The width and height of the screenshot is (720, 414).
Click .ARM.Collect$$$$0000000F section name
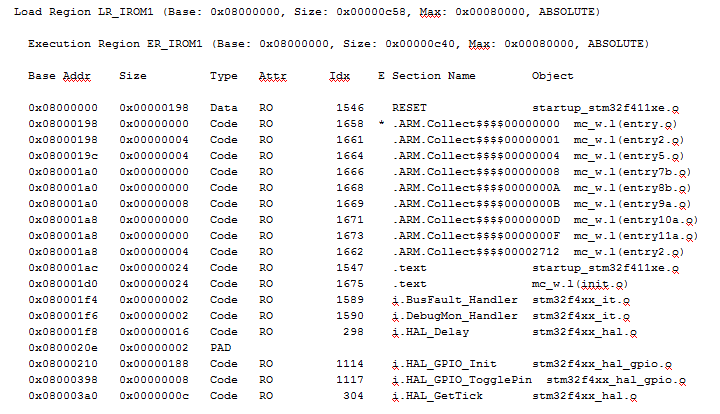pos(476,236)
